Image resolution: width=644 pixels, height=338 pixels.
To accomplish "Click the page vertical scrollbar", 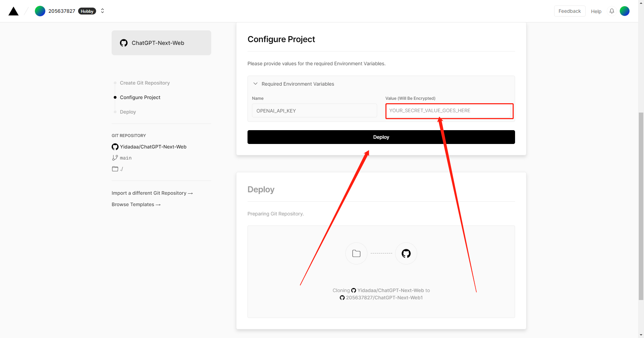I will click(x=641, y=206).
